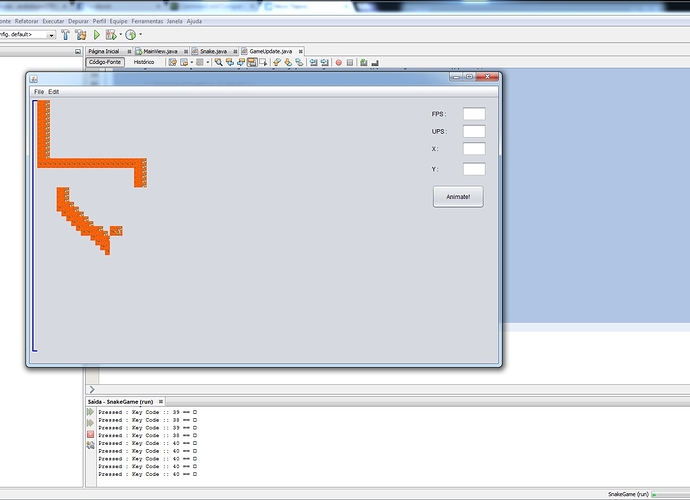Viewport: 690px width, 500px height.
Task: Start macro recording with red circle icon
Action: (339, 62)
